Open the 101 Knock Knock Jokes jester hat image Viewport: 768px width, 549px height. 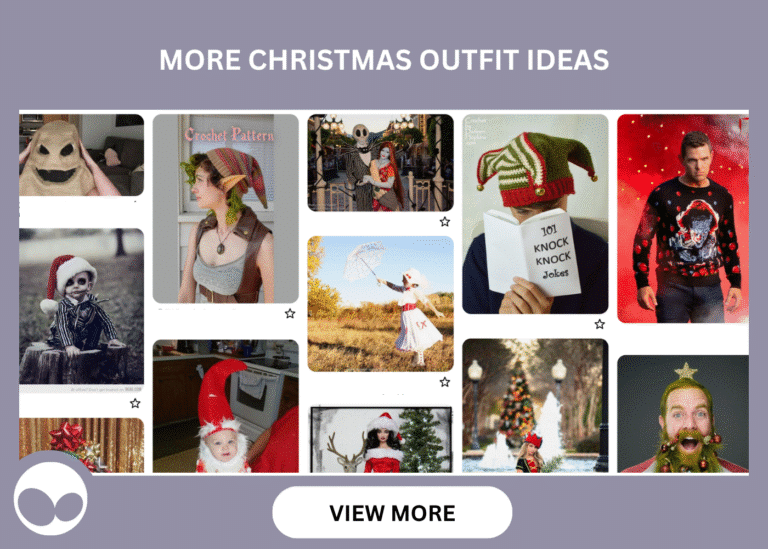click(x=535, y=214)
